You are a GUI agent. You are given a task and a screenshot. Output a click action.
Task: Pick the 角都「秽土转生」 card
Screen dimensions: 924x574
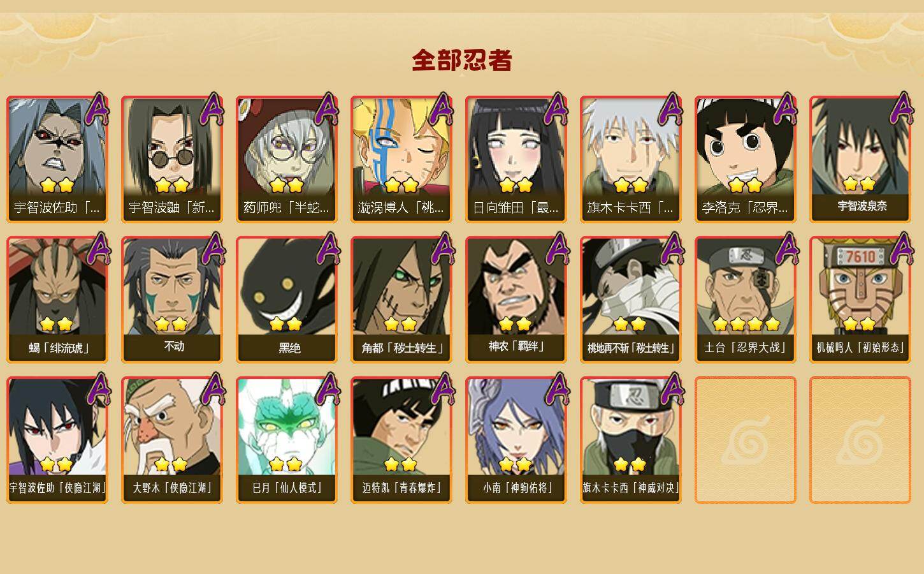coord(401,299)
